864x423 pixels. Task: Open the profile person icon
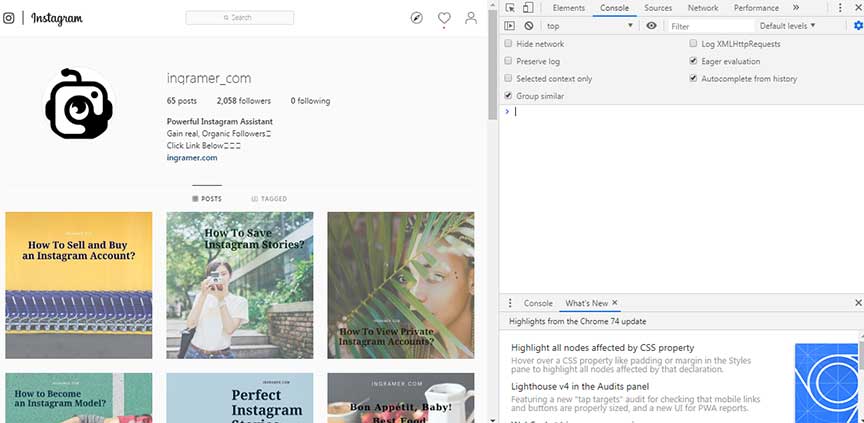471,18
